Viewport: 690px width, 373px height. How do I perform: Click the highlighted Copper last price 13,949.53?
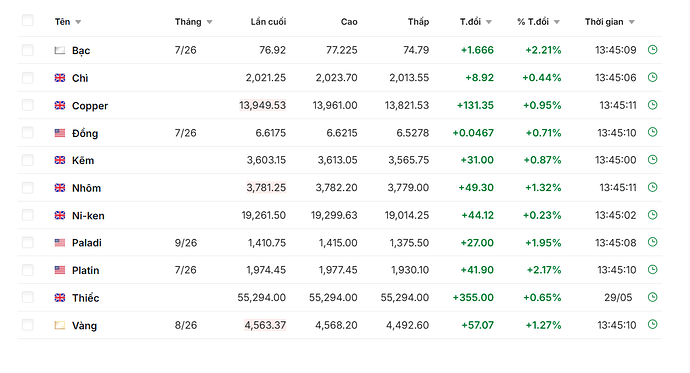263,105
